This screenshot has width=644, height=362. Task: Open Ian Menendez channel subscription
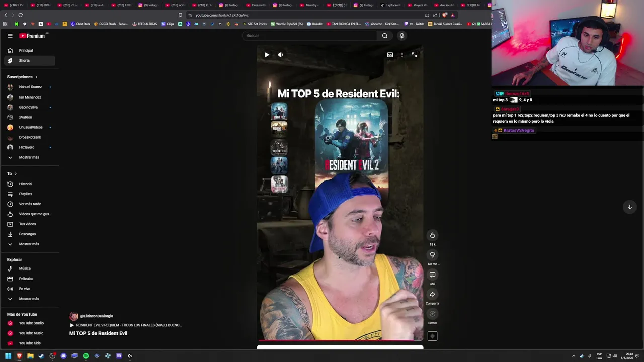pos(30,97)
